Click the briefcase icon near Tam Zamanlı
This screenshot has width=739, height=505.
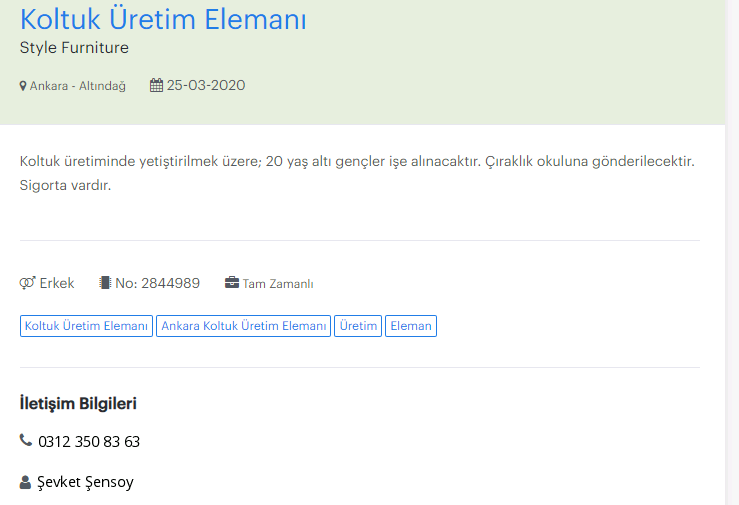coord(232,283)
